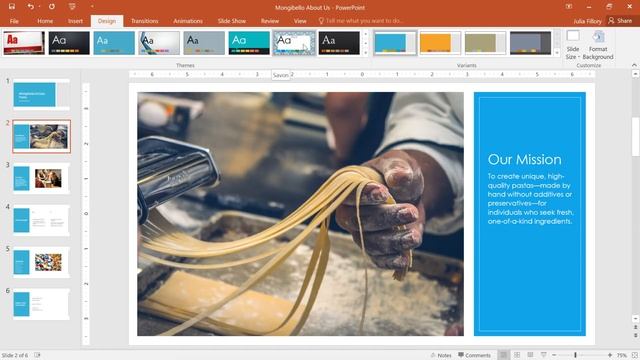Open Format Background pane
Viewport: 640px width, 360px height.
[x=598, y=45]
